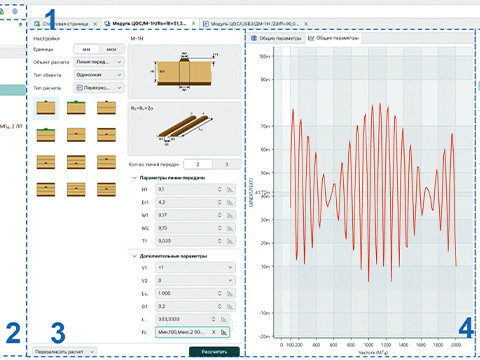Screen dimensions: 480x360
Task: Select the first microstrip structure thumbnail
Action: [46, 108]
